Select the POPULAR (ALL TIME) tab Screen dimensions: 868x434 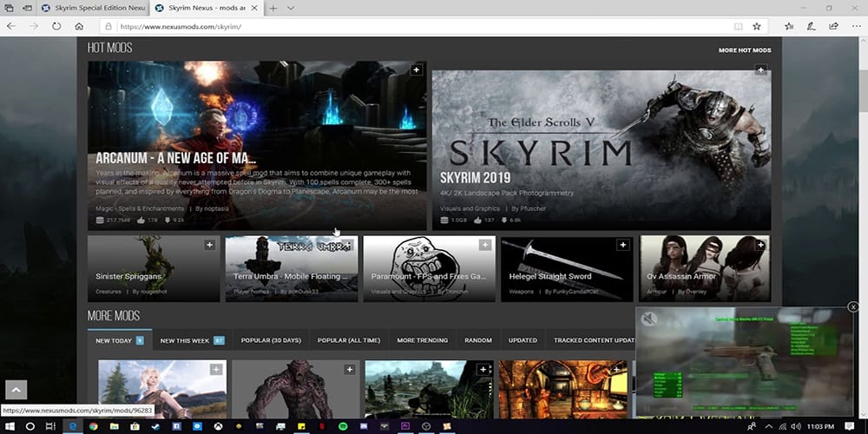click(x=349, y=340)
